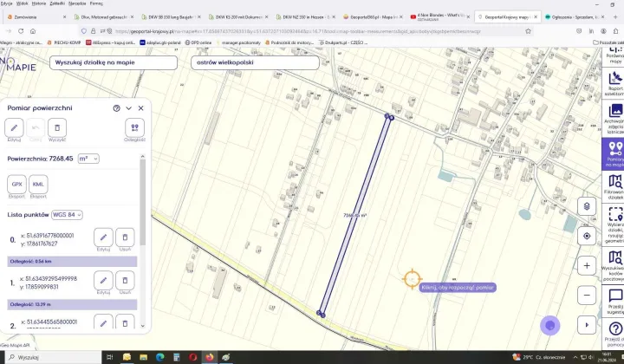Open the m² area unit dropdown
624x364 pixels.
point(88,159)
